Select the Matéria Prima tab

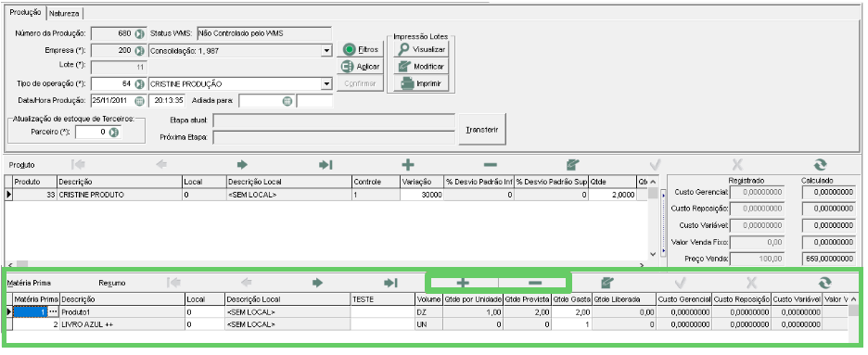pos(29,283)
